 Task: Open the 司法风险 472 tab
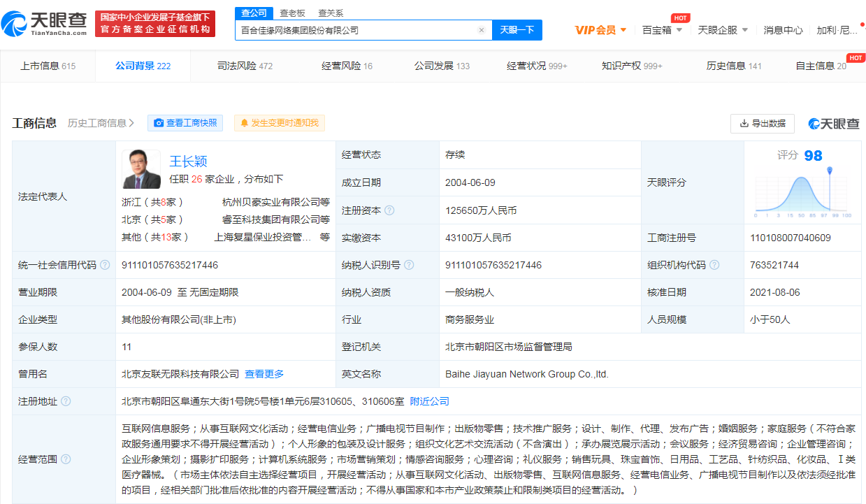[x=245, y=66]
